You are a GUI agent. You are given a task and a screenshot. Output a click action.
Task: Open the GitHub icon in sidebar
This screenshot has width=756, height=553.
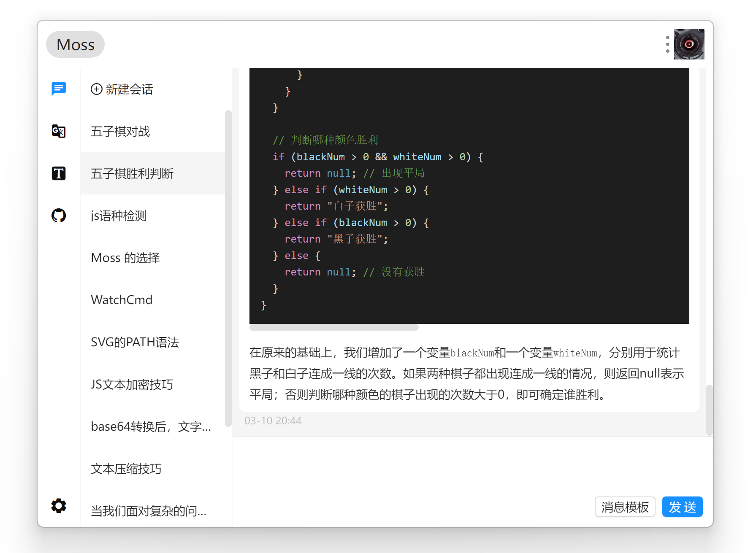pos(59,216)
